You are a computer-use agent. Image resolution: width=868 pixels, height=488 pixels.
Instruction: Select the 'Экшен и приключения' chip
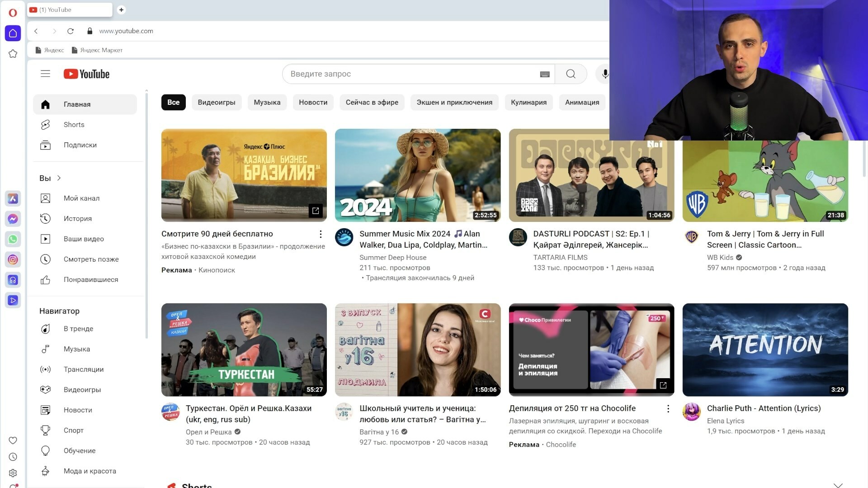point(454,103)
